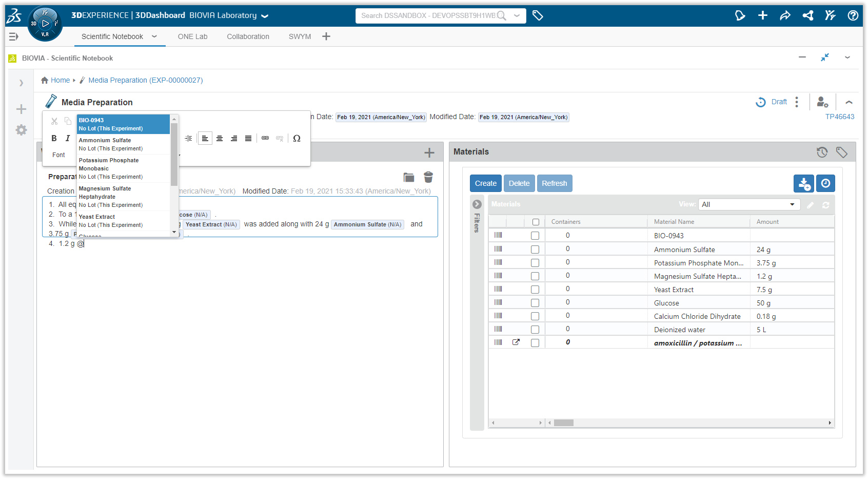Open the Draft three-dot options menu
868x479 pixels.
[797, 102]
